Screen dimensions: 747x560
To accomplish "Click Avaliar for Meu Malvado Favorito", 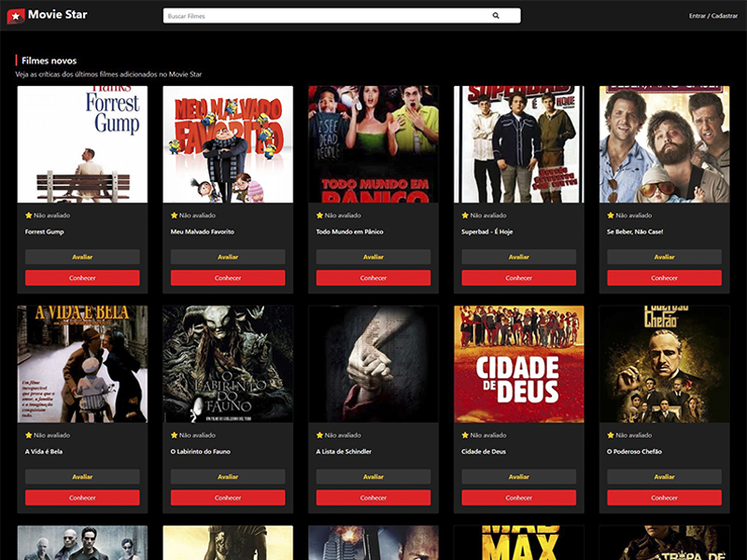I will [x=228, y=257].
